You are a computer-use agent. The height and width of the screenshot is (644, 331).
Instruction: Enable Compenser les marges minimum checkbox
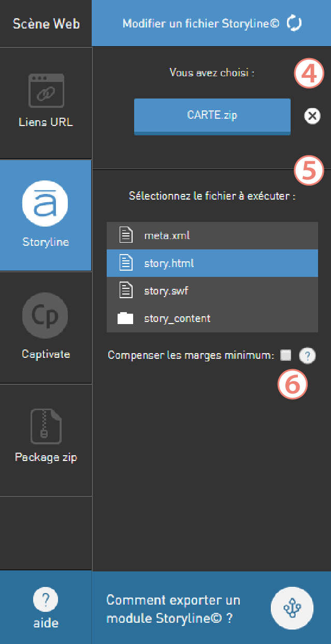pos(285,355)
